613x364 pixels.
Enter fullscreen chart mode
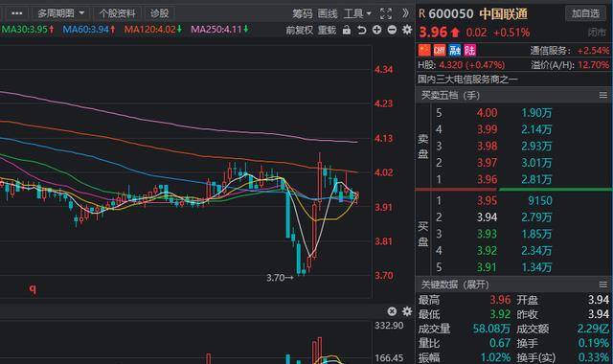386,13
